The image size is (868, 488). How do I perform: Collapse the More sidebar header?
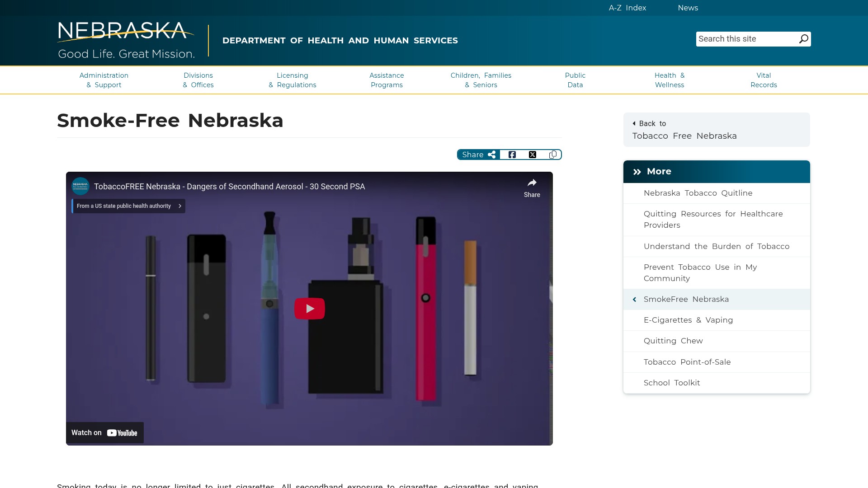click(717, 172)
